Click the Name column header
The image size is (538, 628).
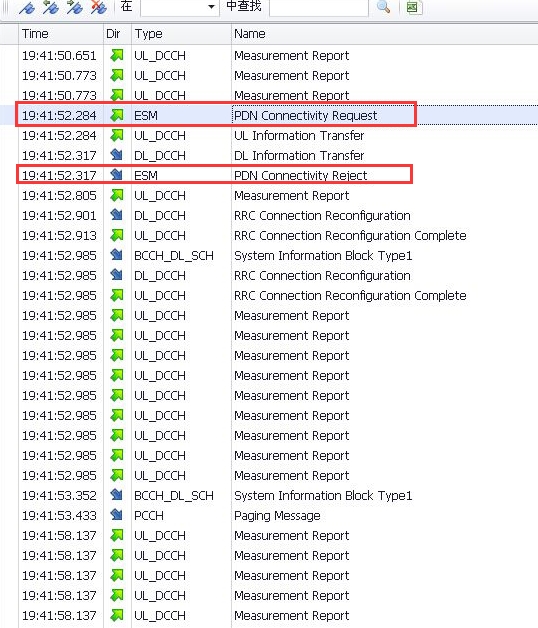tap(385, 34)
